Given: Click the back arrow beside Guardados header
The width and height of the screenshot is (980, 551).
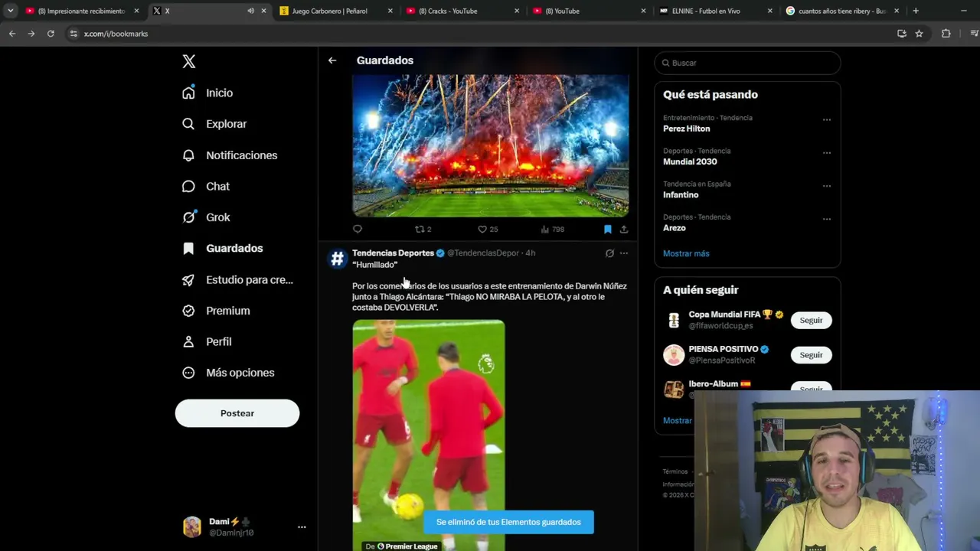Looking at the screenshot, I should (332, 60).
